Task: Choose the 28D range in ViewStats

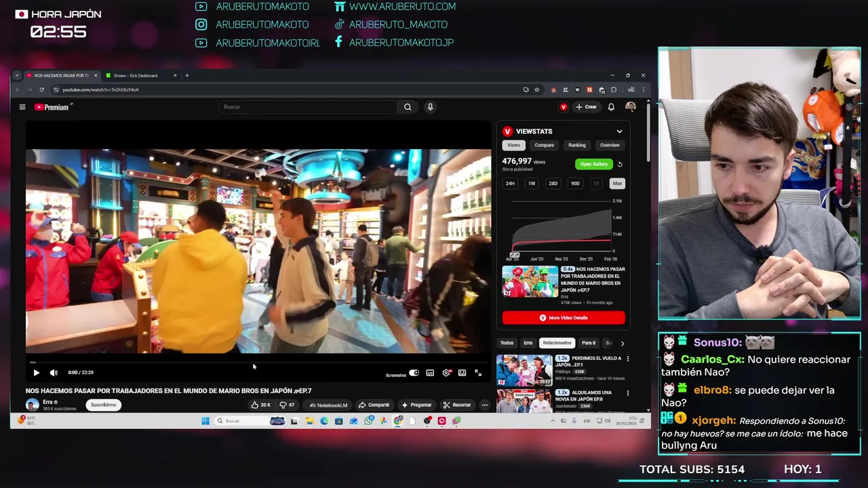Action: 553,184
